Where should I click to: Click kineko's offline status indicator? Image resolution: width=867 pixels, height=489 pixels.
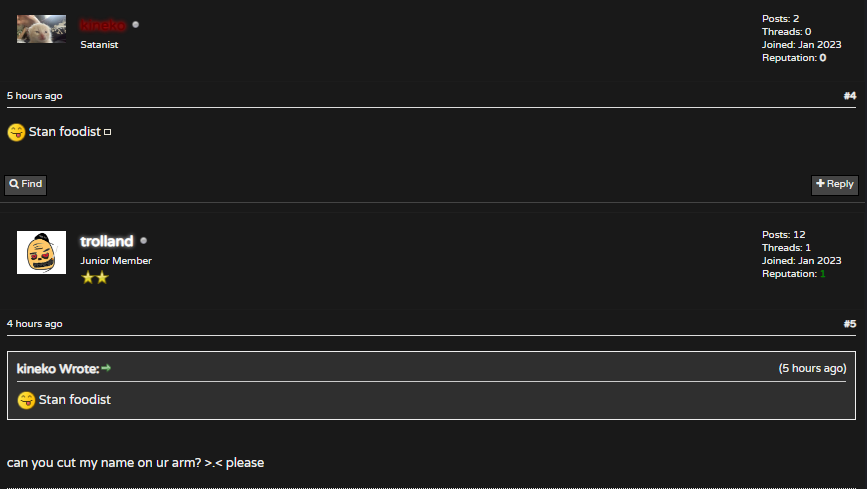point(136,25)
